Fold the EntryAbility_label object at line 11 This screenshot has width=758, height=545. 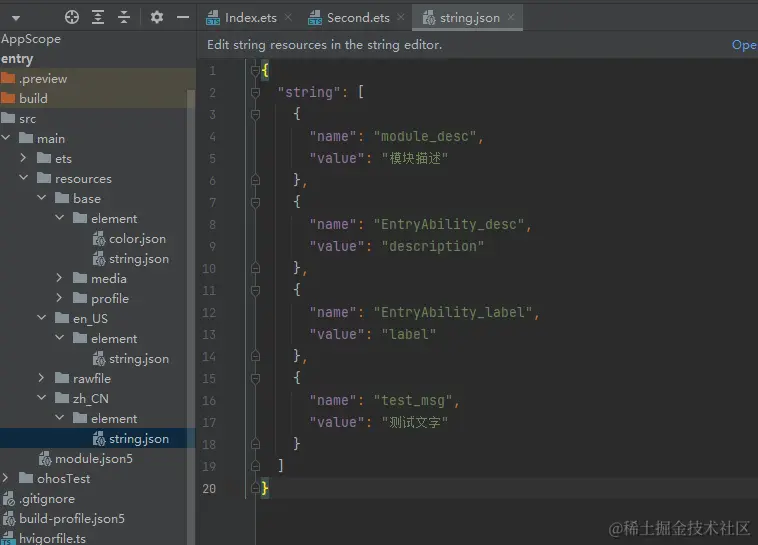point(255,291)
